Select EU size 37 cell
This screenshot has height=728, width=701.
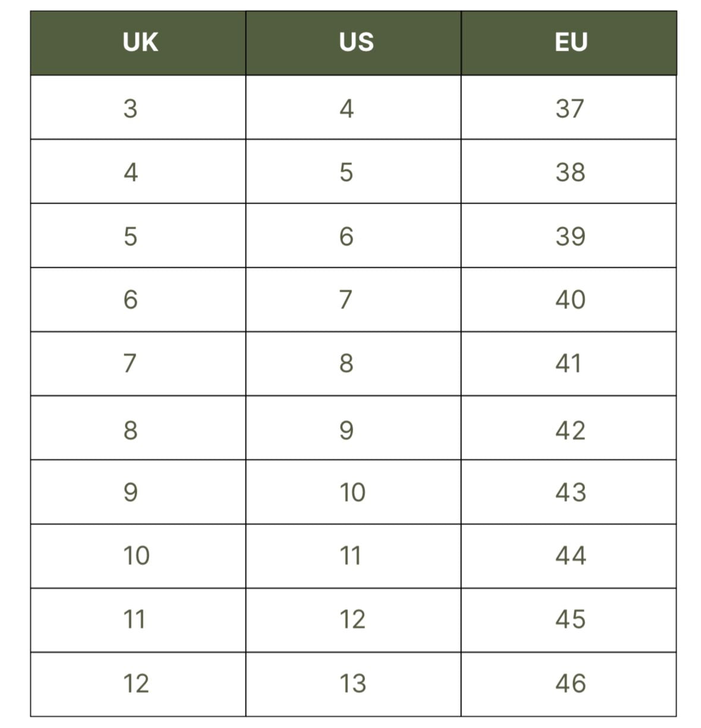tap(570, 108)
